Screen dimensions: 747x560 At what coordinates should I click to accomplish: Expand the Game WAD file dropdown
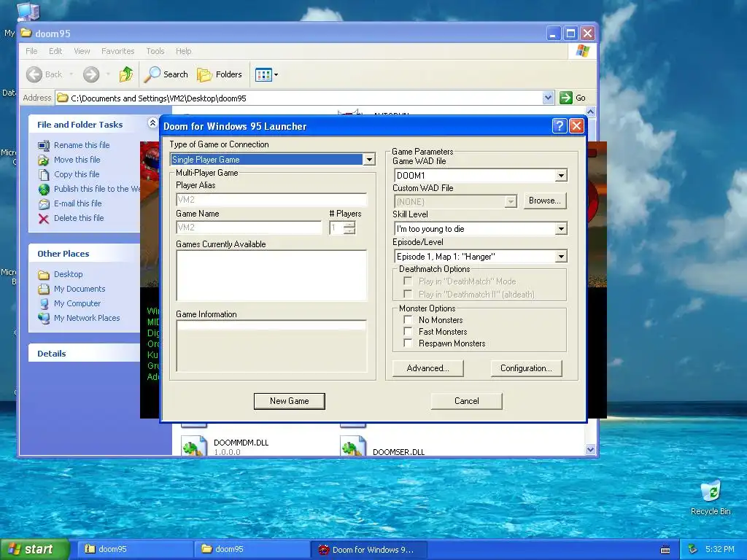coord(561,176)
